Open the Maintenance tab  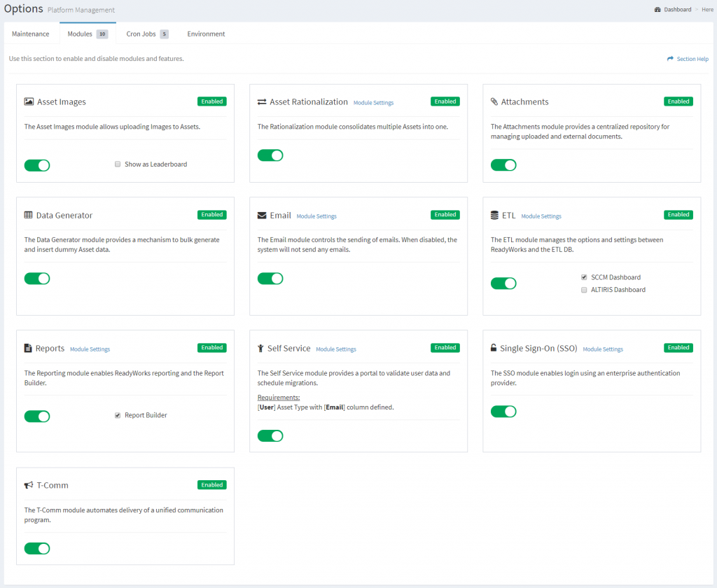pos(30,33)
